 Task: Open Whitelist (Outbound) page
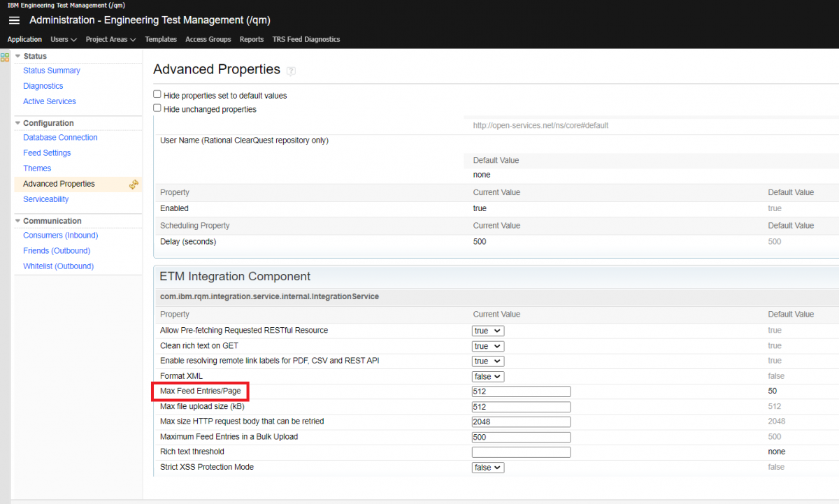[58, 266]
